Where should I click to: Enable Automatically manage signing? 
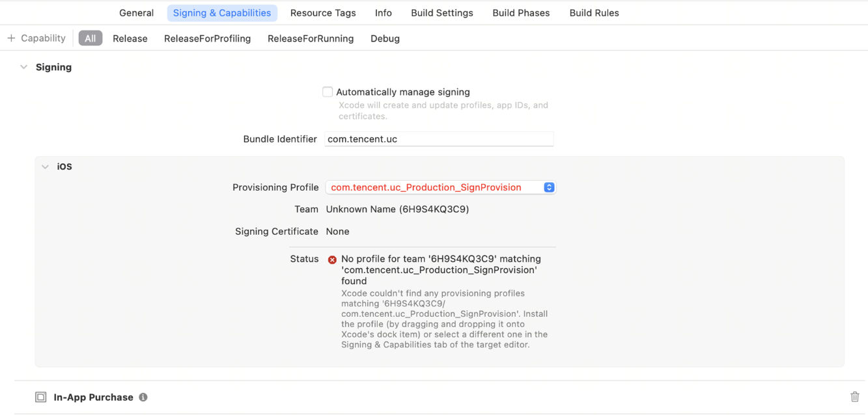328,92
